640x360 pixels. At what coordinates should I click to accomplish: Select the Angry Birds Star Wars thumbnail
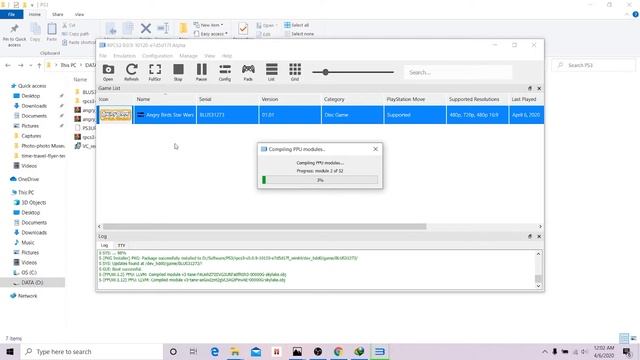[116, 115]
